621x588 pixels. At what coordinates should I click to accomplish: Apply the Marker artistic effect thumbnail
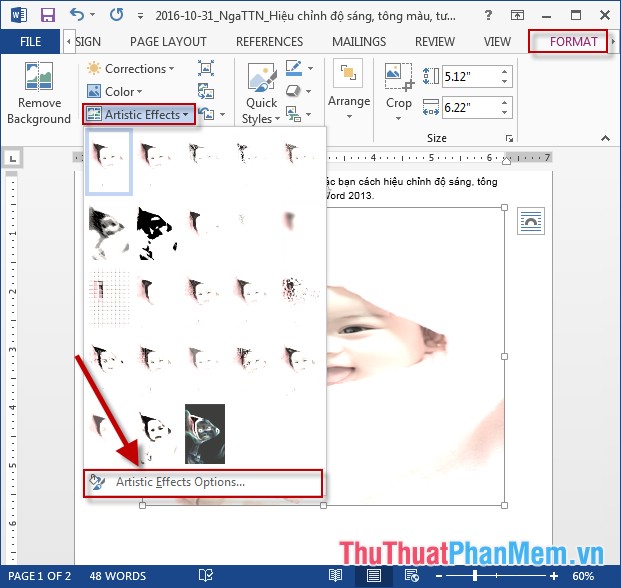[156, 162]
